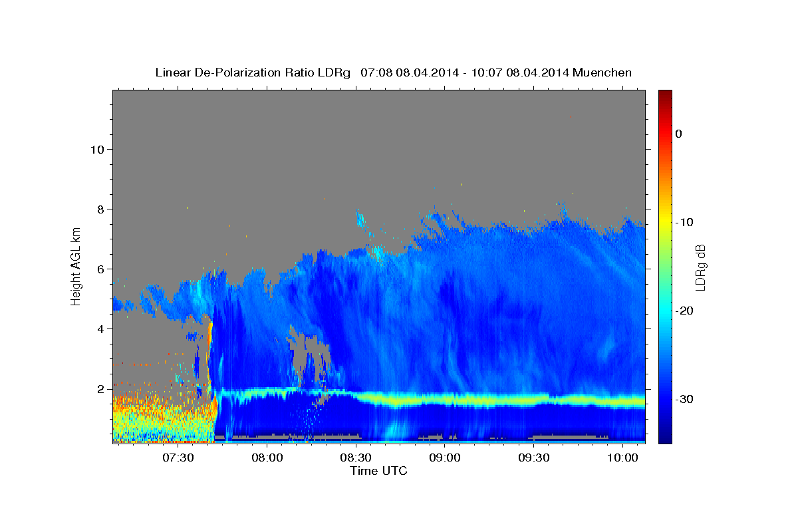Click the 'Height AGL km' axis label

coord(76,265)
